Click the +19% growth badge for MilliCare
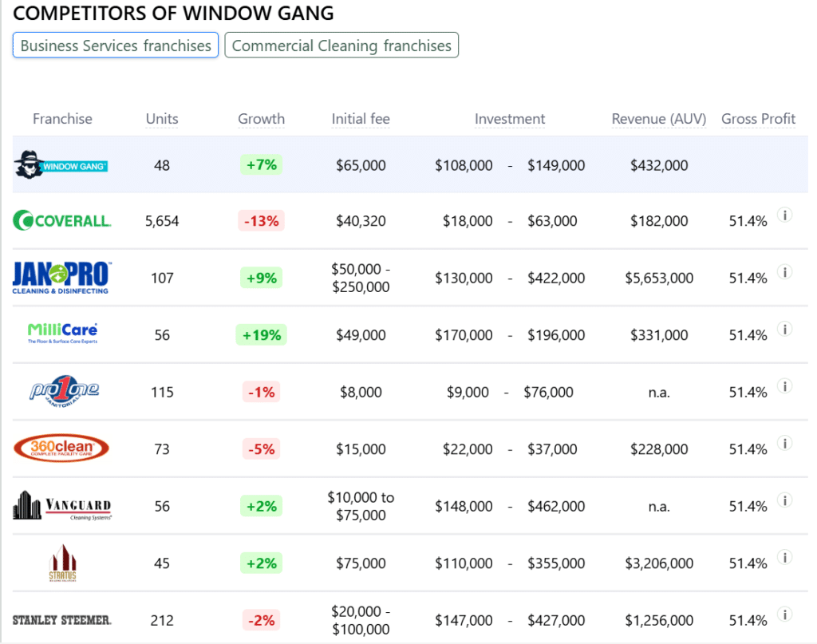This screenshot has height=644, width=817. (x=261, y=334)
